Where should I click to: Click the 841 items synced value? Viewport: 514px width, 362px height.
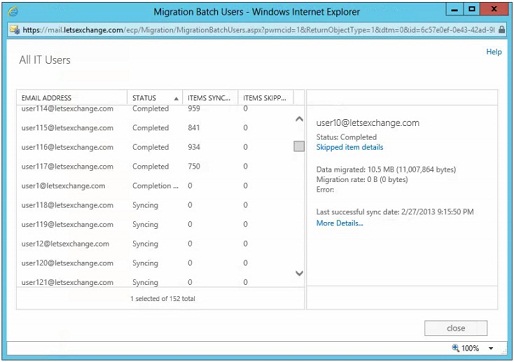(194, 128)
